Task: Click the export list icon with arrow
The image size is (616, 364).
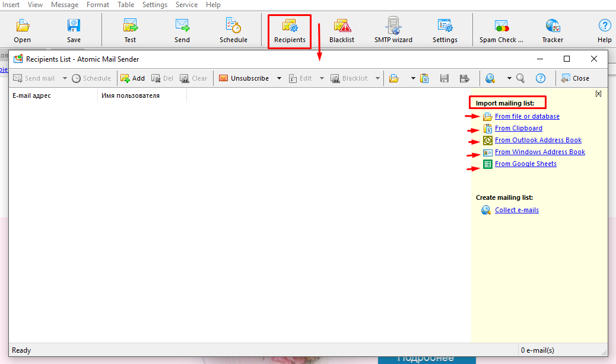Action: click(464, 78)
